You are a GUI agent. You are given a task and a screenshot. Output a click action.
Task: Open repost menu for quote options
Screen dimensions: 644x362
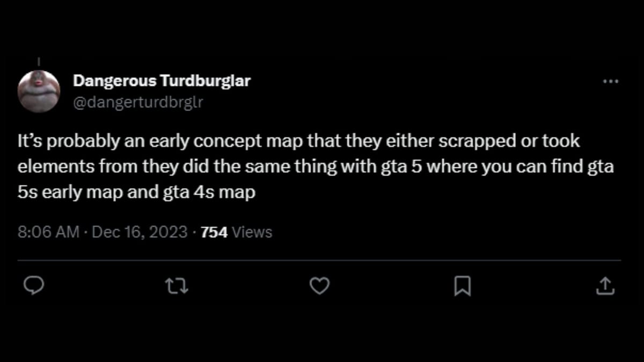click(177, 286)
